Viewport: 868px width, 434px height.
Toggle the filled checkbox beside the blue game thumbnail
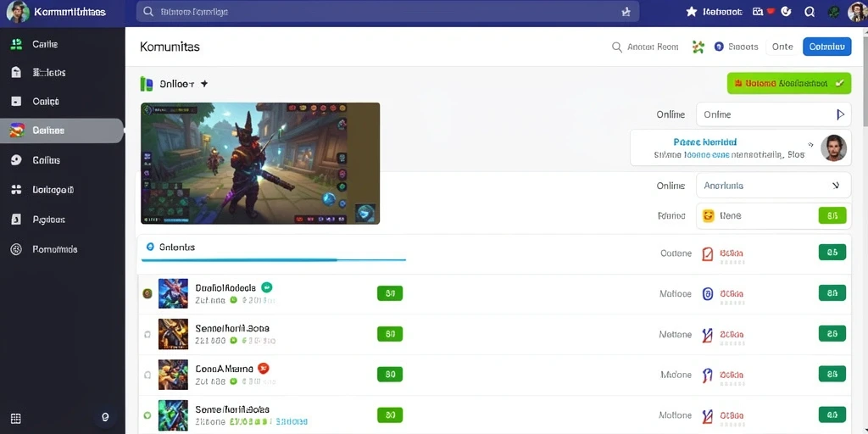147,293
